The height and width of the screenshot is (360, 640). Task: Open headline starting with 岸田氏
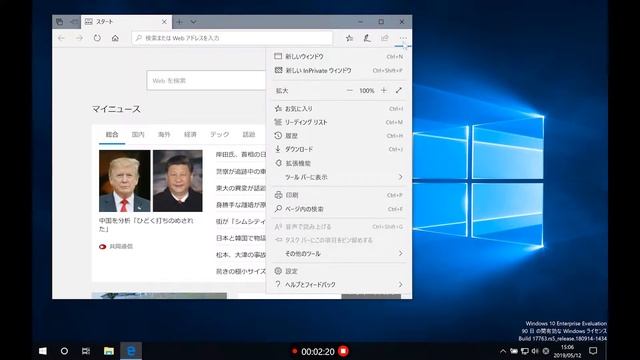coord(241,154)
